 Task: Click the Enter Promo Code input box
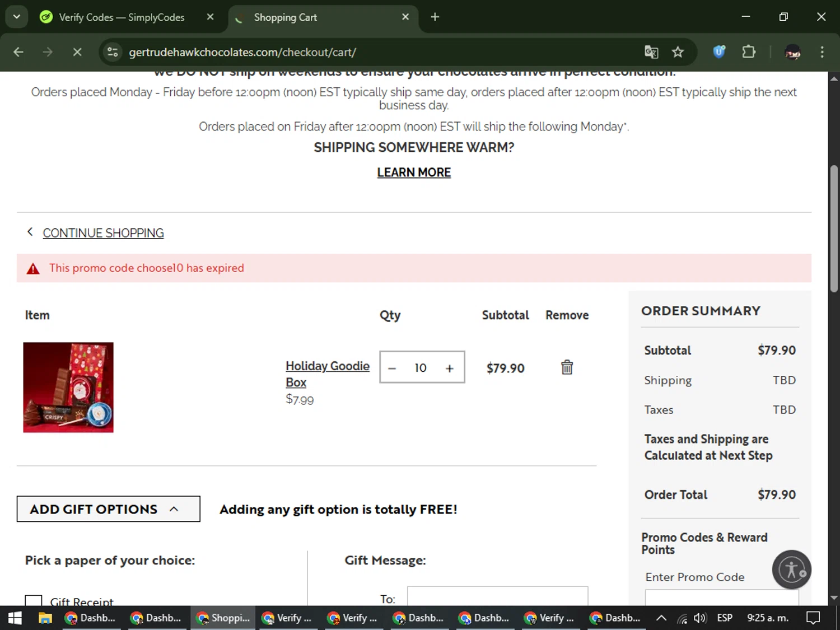click(722, 598)
